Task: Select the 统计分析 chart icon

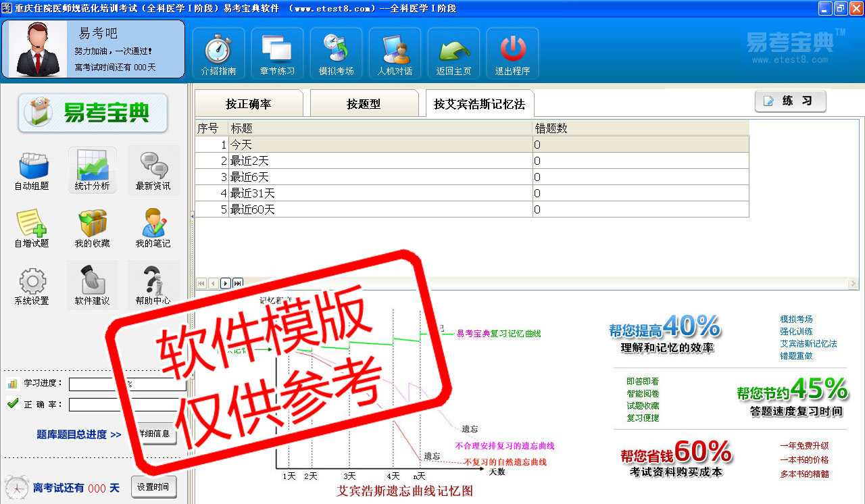Action: [x=92, y=171]
